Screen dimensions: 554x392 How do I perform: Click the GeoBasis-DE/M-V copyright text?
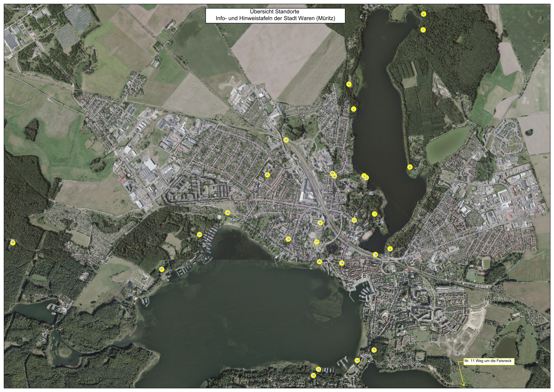tap(22, 9)
